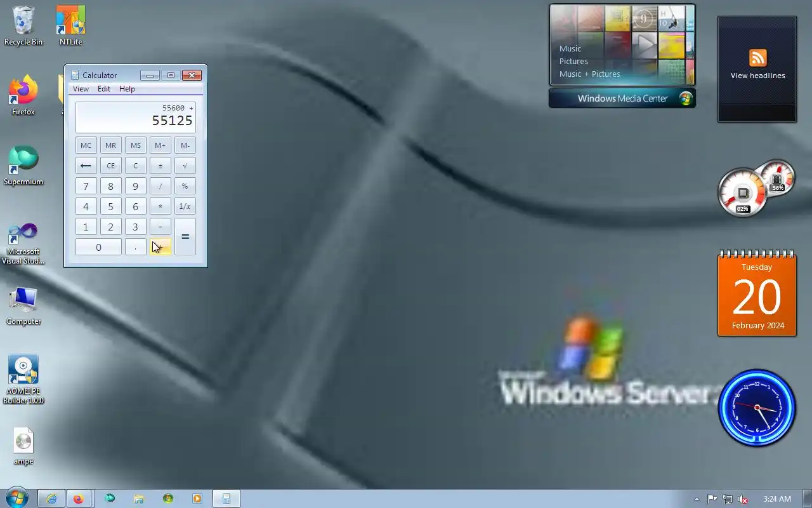Click the multiply asterisk button

(x=160, y=206)
